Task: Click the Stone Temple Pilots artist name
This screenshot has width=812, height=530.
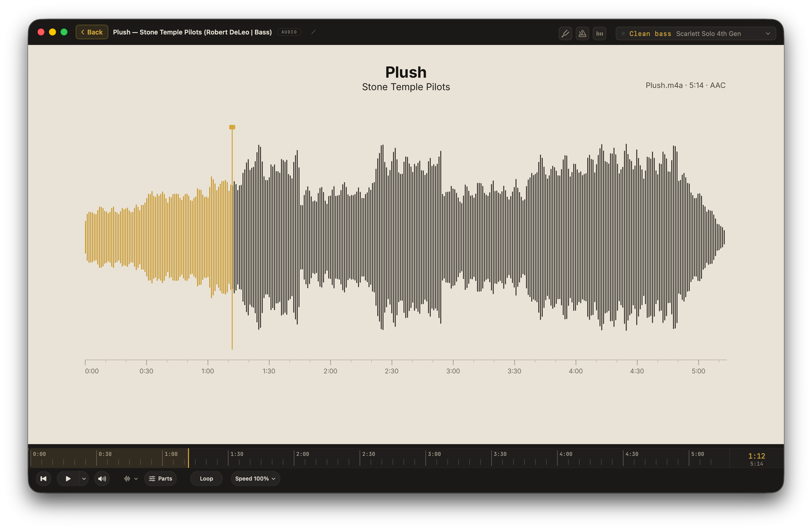Action: tap(406, 87)
